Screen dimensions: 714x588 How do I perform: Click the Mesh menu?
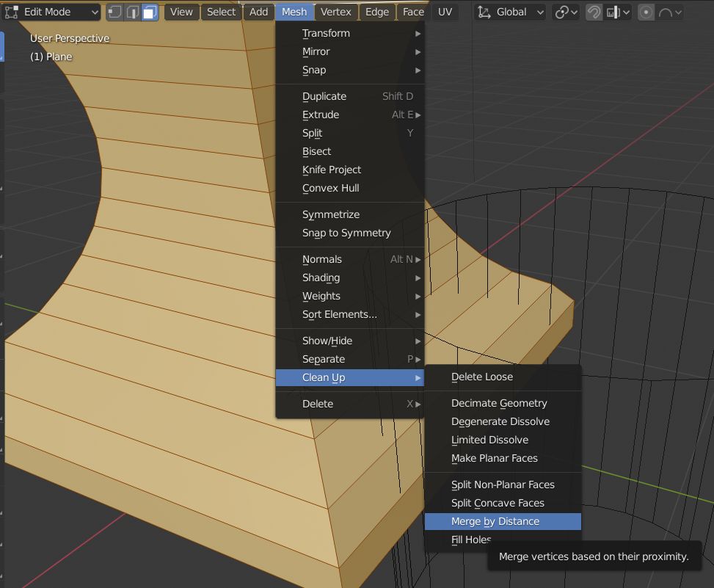(294, 12)
